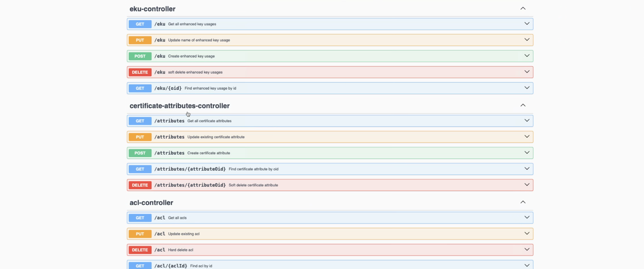644x269 pixels.
Task: Collapse the certificate-attributes-controller section
Action: tap(523, 105)
